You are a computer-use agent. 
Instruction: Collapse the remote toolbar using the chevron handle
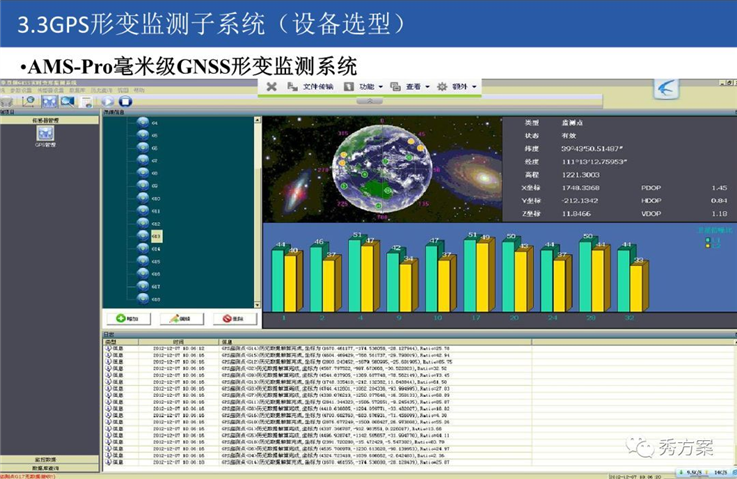pos(369,101)
